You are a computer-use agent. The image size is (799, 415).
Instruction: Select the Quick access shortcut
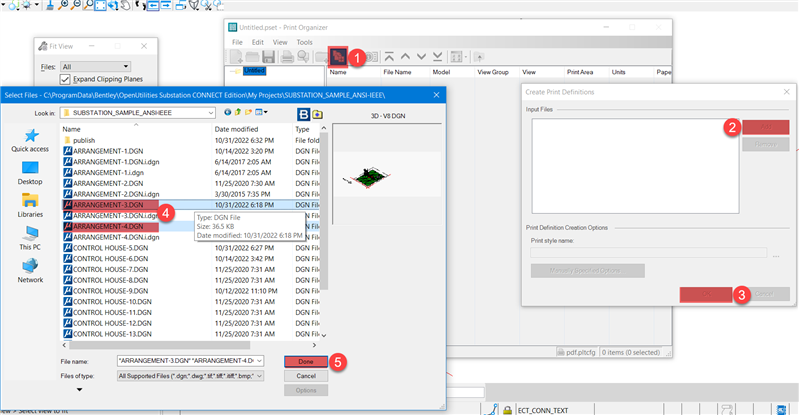30,140
